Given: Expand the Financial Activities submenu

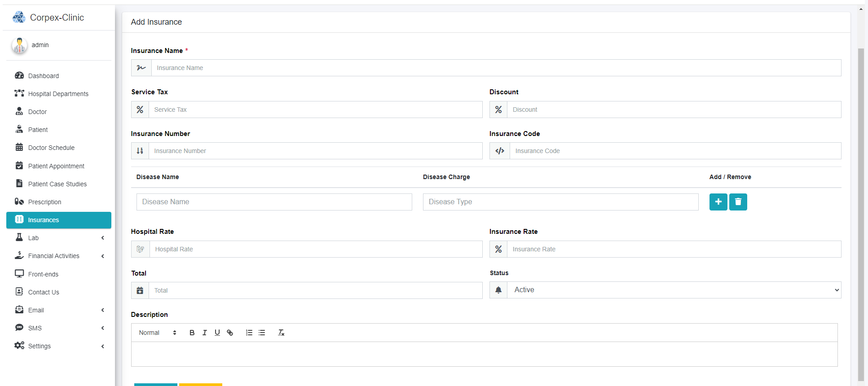Looking at the screenshot, I should pyautogui.click(x=59, y=256).
